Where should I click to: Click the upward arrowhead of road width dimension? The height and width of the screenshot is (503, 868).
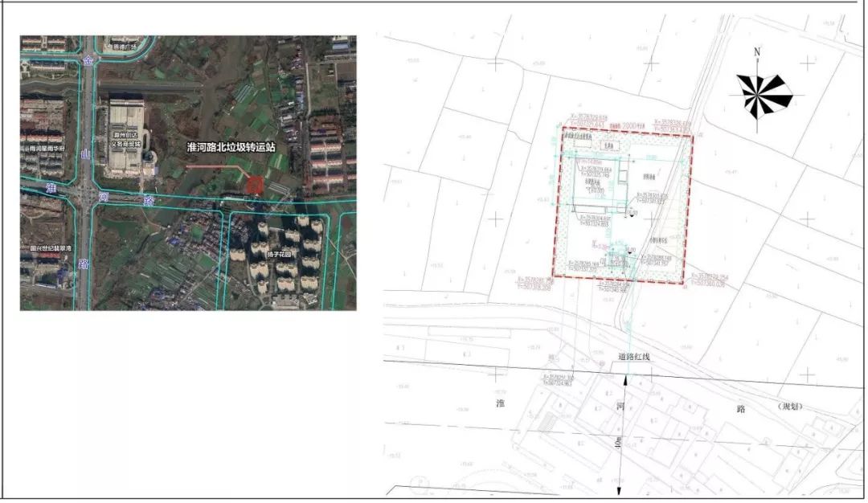pyautogui.click(x=625, y=379)
